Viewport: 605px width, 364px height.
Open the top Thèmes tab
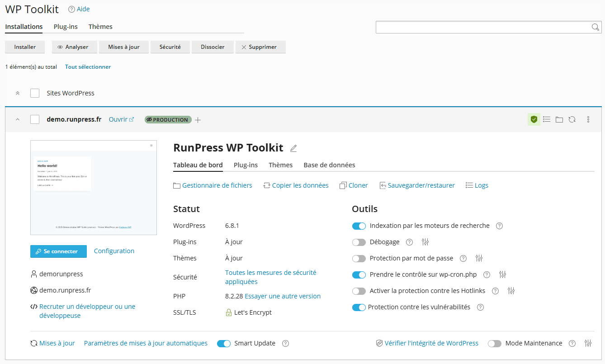(x=100, y=27)
